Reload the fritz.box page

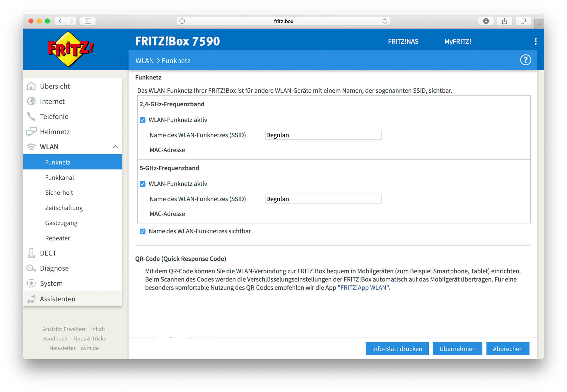point(384,21)
